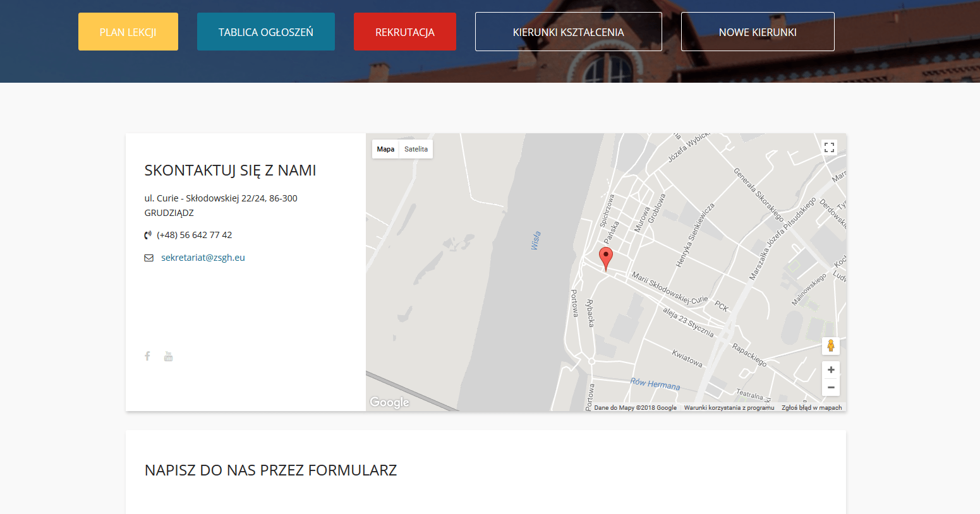
Task: Open Tablica Ogłoszeń page
Action: [266, 32]
